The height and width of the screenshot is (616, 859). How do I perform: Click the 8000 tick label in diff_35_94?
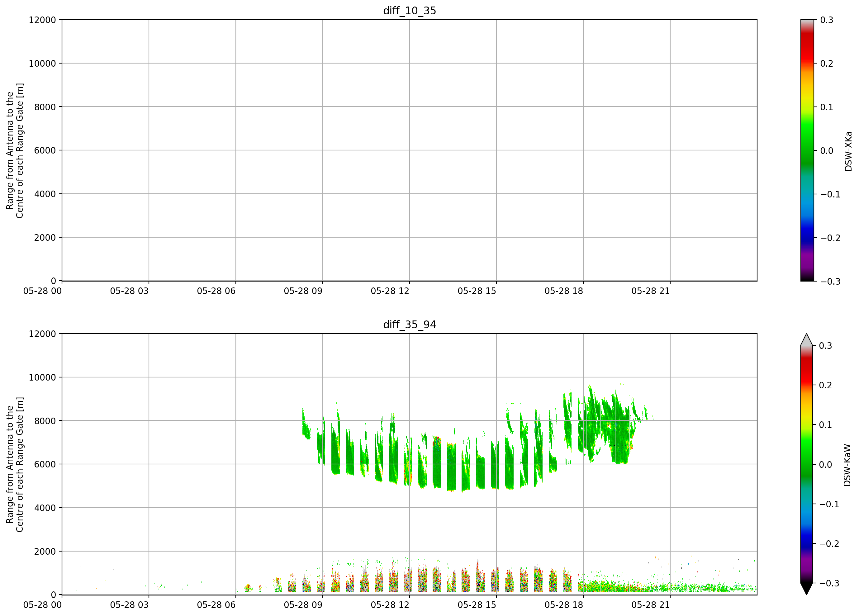(45, 421)
